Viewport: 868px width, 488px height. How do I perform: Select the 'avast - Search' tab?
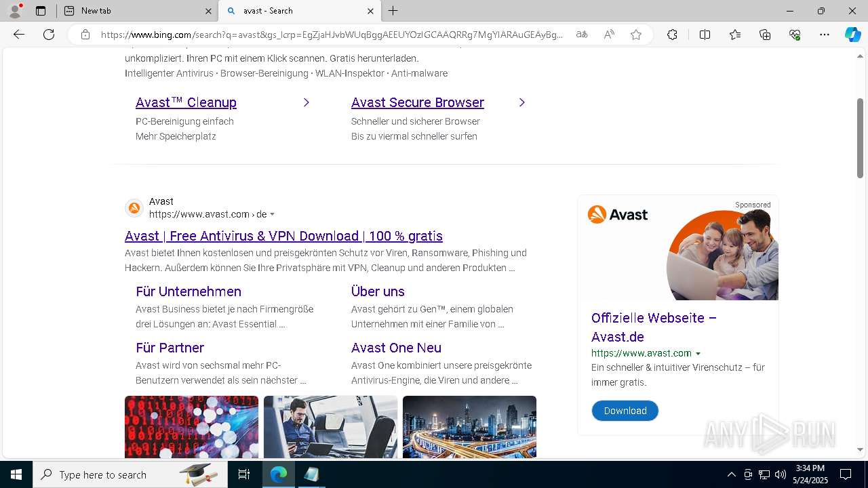300,11
